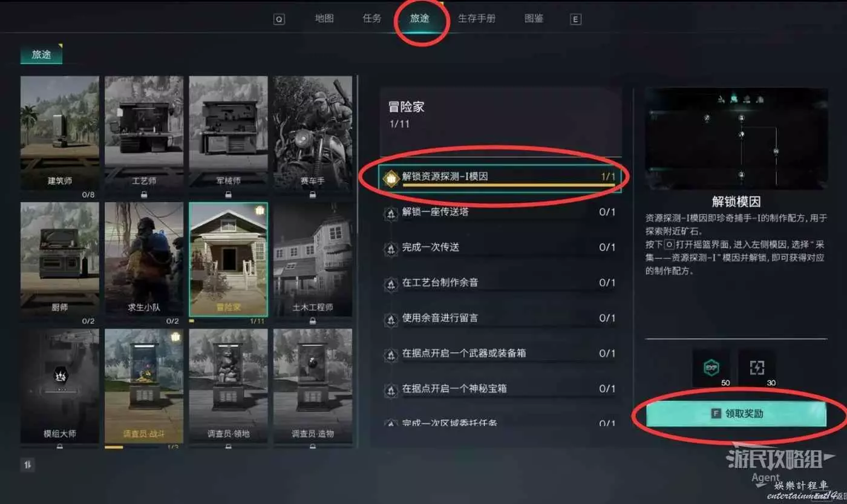Image resolution: width=847 pixels, height=504 pixels.
Task: Click the EXP reward icon
Action: tap(711, 368)
